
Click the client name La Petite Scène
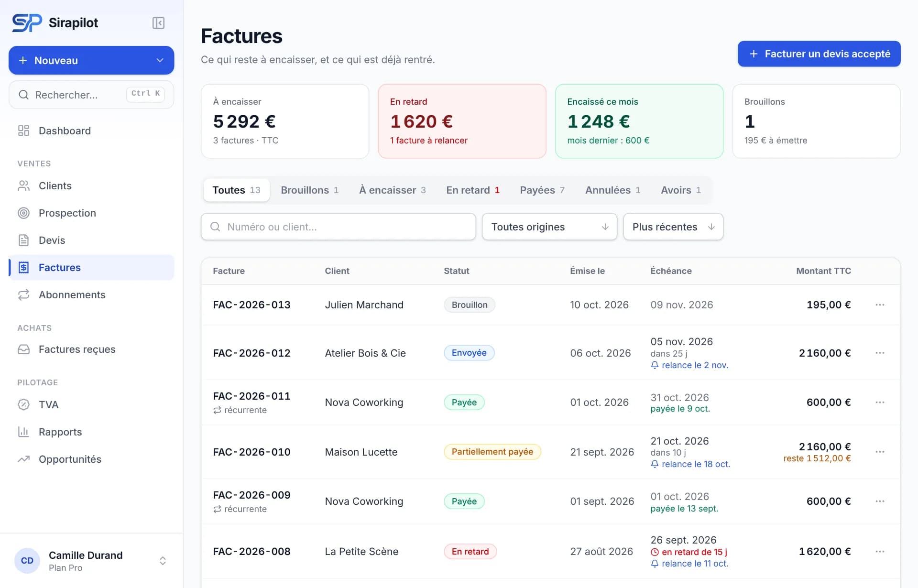(x=361, y=551)
